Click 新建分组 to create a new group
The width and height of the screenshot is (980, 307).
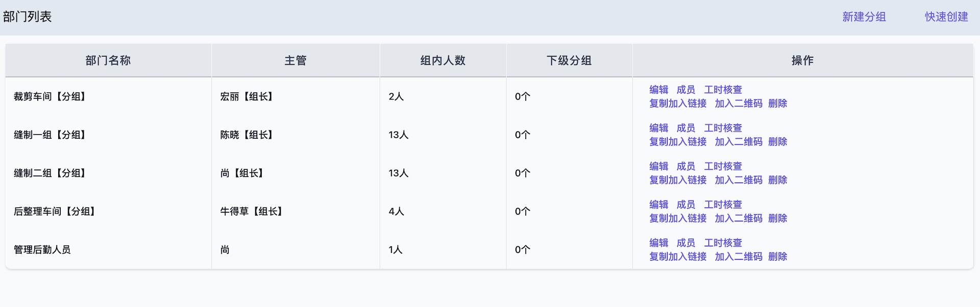point(864,16)
